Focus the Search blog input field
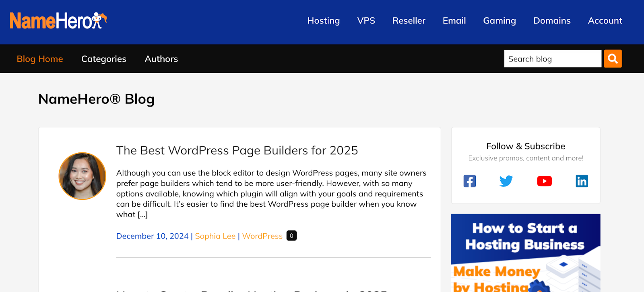Screen dimensions: 644x292 point(553,59)
